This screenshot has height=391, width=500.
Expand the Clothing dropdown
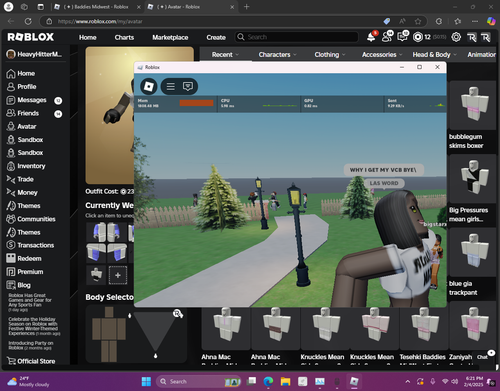[330, 55]
